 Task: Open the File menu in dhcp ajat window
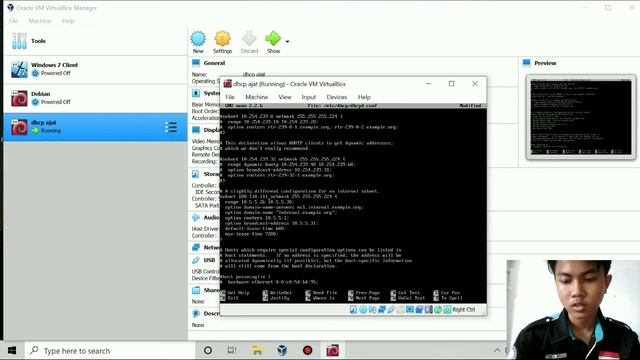pyautogui.click(x=230, y=97)
